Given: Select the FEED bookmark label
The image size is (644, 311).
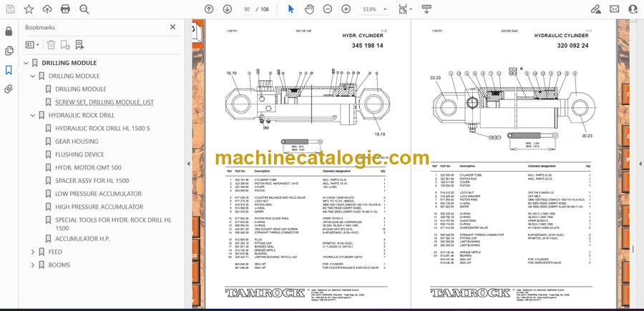Looking at the screenshot, I should pyautogui.click(x=55, y=252).
